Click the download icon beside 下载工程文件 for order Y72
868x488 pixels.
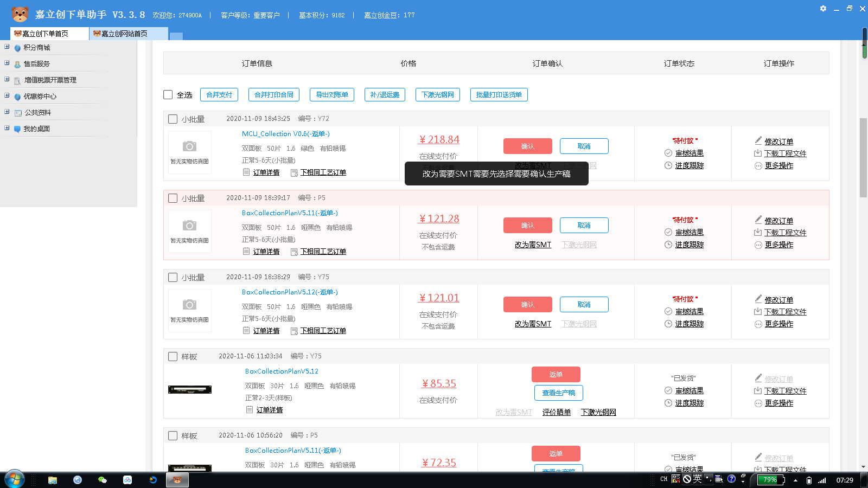pos(758,153)
